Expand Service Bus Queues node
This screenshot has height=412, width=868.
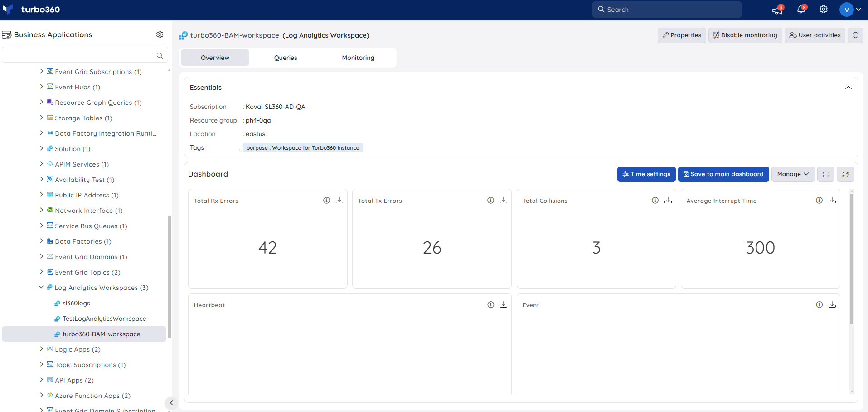pos(42,226)
